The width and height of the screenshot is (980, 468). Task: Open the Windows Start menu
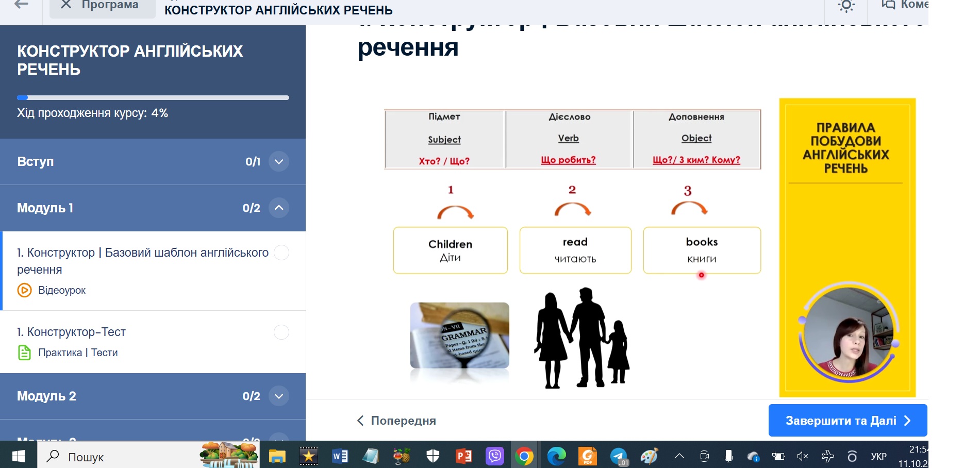pos(19,456)
